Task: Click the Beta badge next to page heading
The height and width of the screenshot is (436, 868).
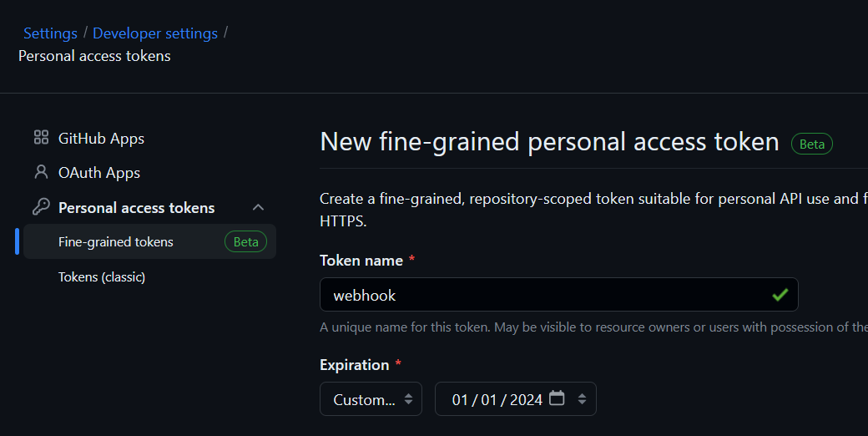Action: pos(811,144)
